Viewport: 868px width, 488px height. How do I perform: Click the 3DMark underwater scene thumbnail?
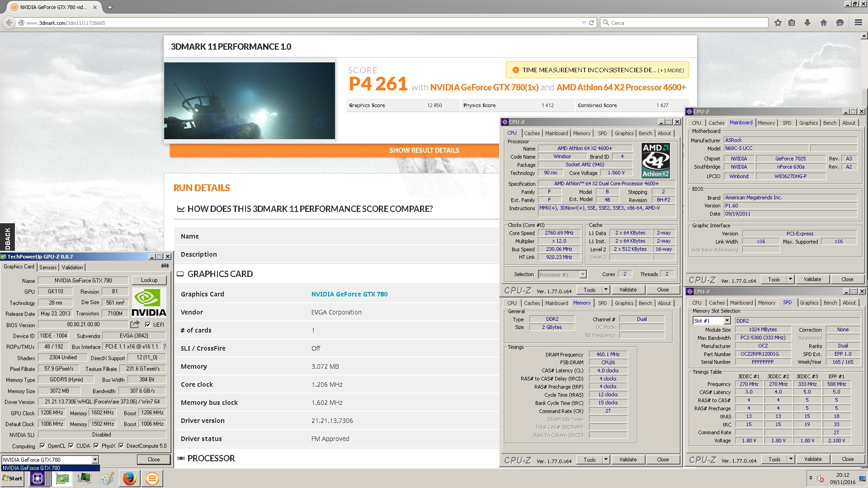pyautogui.click(x=250, y=101)
